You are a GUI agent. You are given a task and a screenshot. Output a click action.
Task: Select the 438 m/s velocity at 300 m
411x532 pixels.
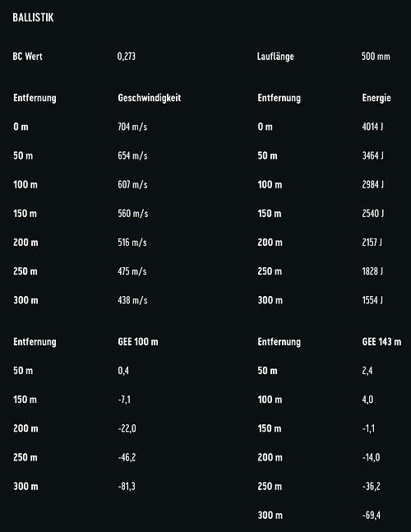(x=132, y=300)
